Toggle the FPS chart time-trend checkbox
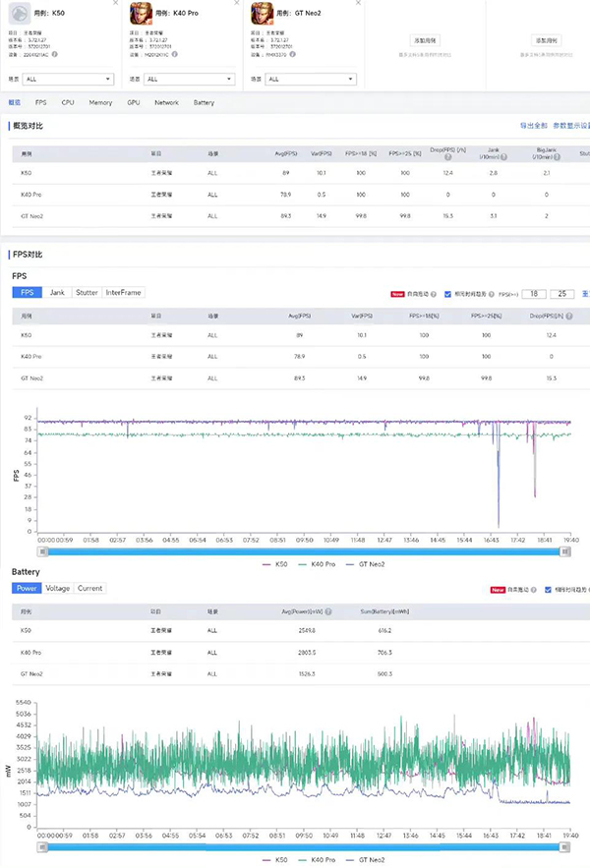This screenshot has height=868, width=590. coord(448,293)
